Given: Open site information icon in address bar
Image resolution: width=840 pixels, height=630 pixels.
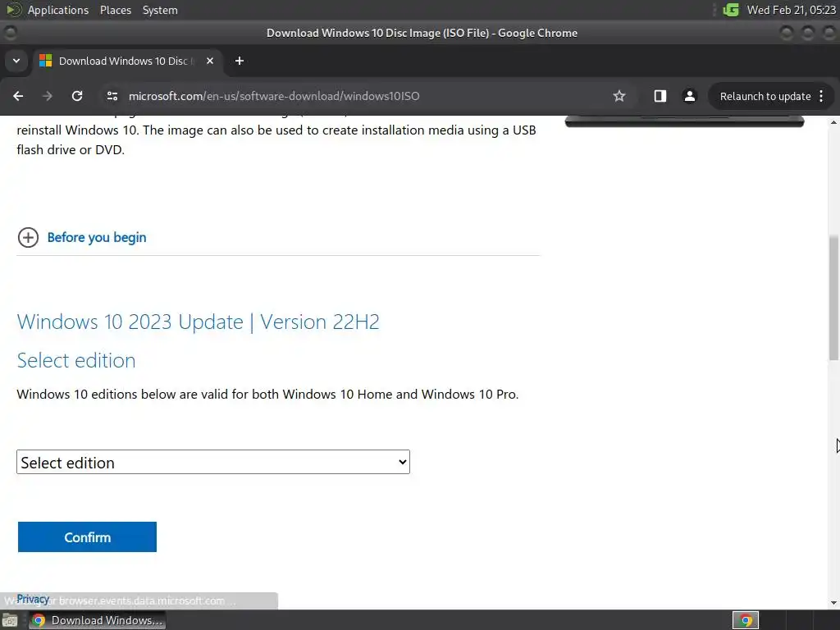Looking at the screenshot, I should pos(112,96).
